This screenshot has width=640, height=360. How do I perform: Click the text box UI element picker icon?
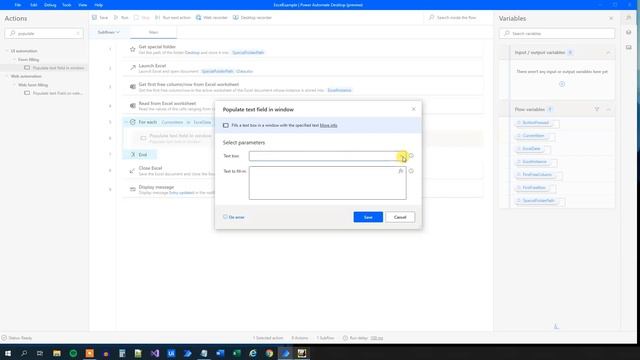402,156
